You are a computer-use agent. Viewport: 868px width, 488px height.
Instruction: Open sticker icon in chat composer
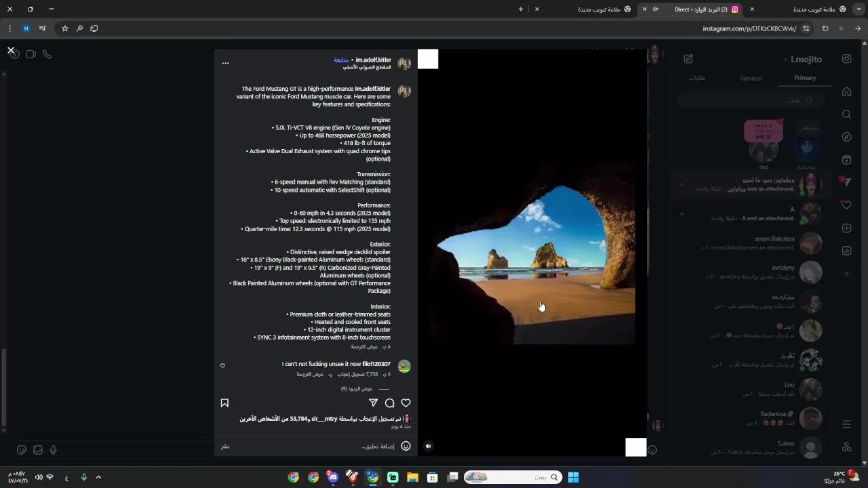coord(22,450)
